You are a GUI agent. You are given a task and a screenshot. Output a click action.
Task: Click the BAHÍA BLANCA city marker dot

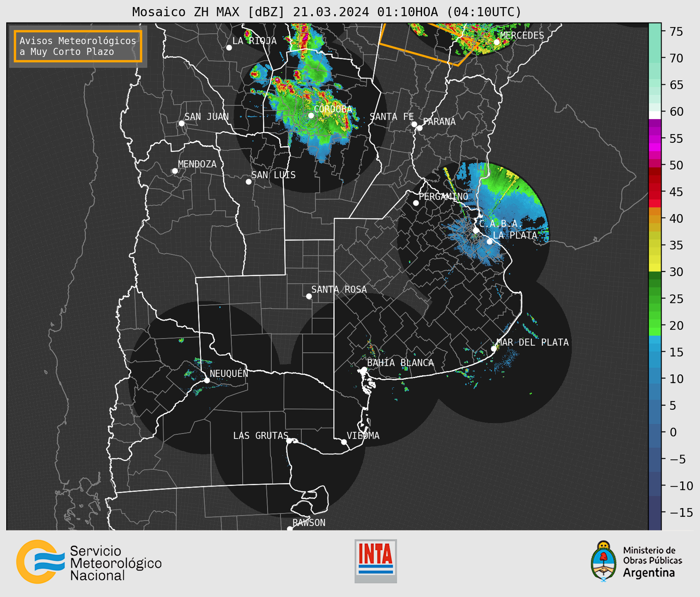364,369
